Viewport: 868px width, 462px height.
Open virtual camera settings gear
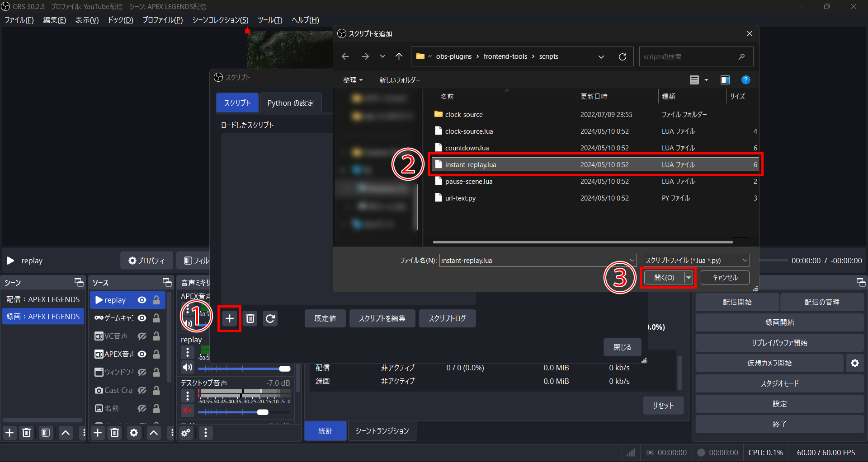coord(855,363)
